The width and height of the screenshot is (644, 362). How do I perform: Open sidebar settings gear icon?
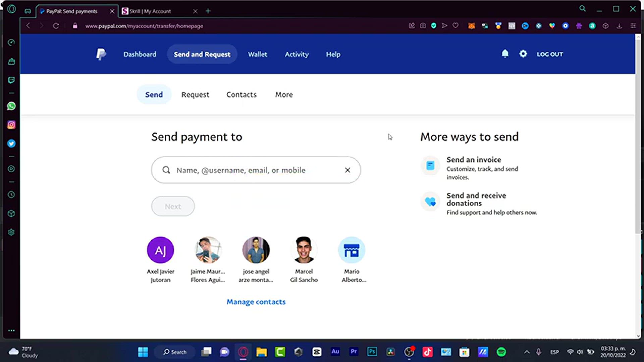(x=11, y=232)
